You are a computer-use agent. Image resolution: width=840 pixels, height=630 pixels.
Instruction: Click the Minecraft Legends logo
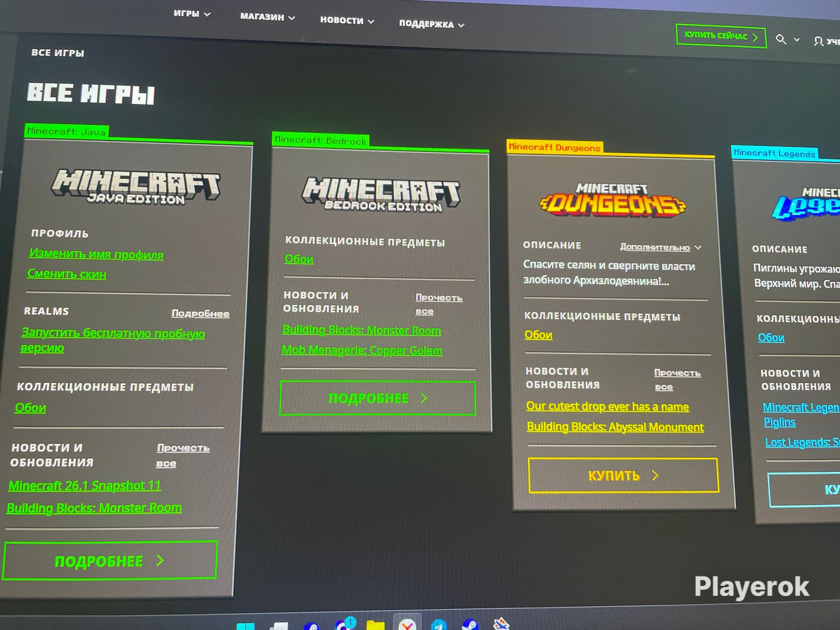[807, 203]
